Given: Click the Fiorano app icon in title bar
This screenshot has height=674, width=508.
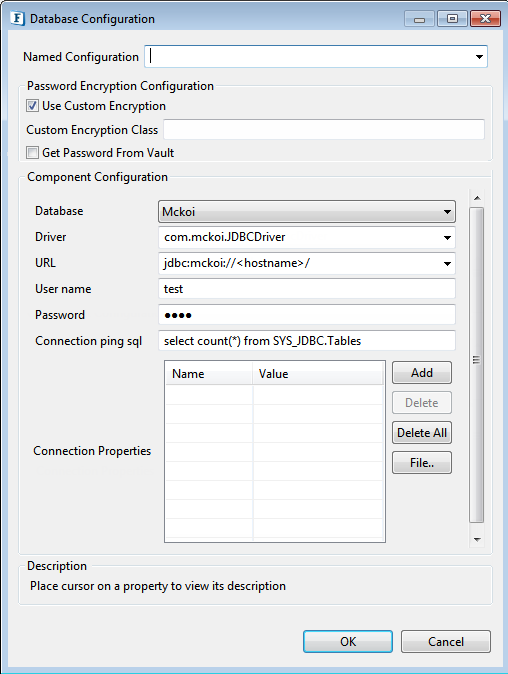Looking at the screenshot, I should click(x=17, y=19).
